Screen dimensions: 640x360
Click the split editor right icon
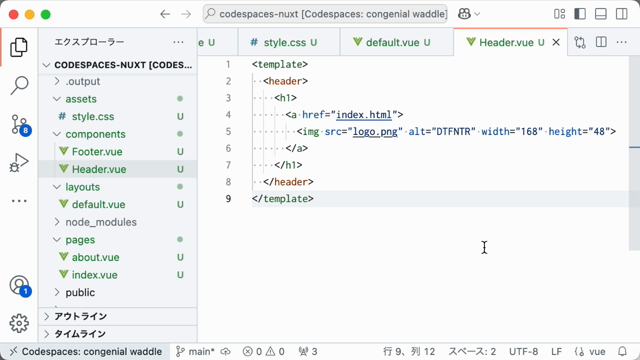click(x=601, y=42)
